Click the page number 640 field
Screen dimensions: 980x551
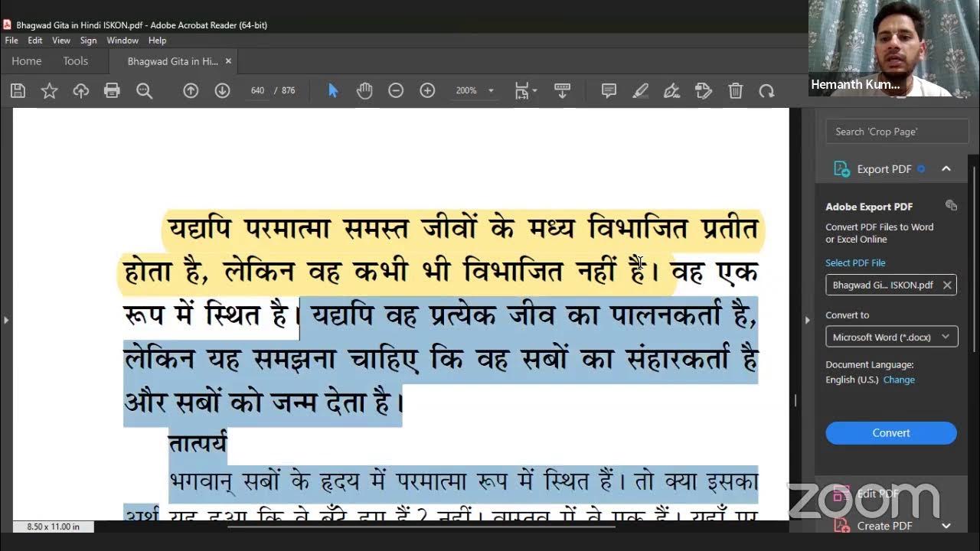click(257, 91)
